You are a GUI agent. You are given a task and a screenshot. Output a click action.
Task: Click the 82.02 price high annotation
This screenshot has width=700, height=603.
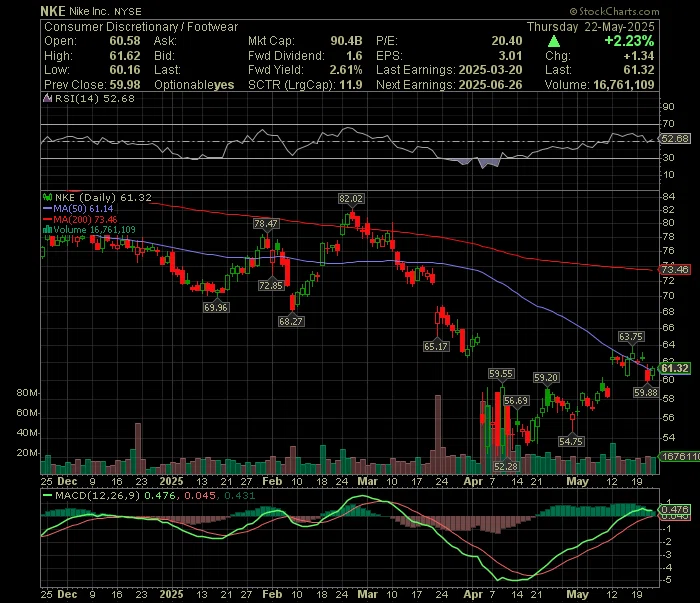[351, 199]
